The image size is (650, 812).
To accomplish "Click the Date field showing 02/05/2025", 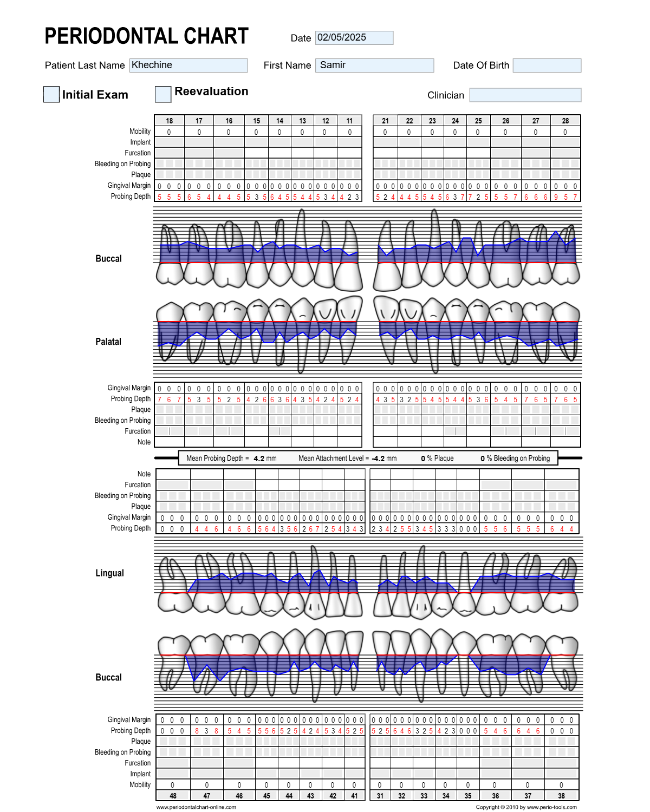I will [354, 38].
